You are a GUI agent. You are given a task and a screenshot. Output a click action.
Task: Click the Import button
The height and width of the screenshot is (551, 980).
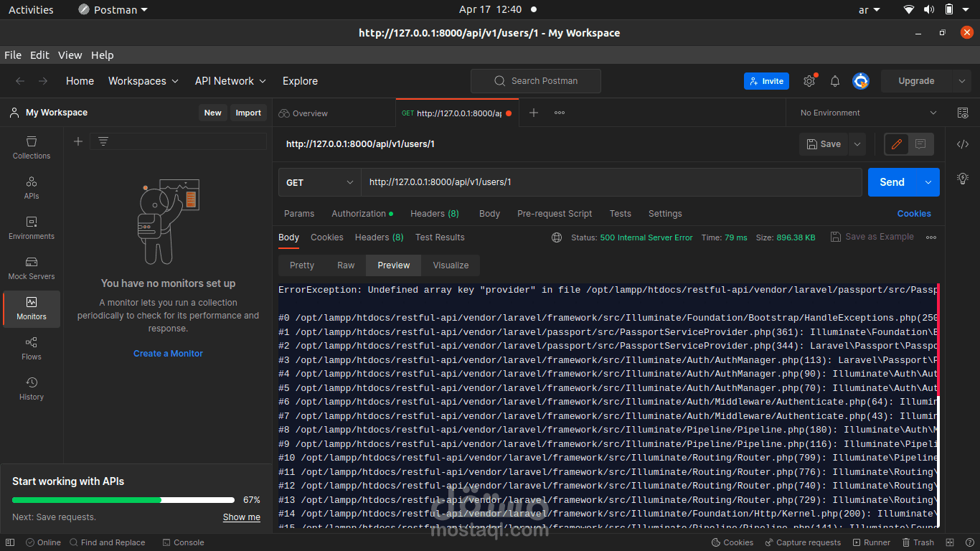pos(248,113)
